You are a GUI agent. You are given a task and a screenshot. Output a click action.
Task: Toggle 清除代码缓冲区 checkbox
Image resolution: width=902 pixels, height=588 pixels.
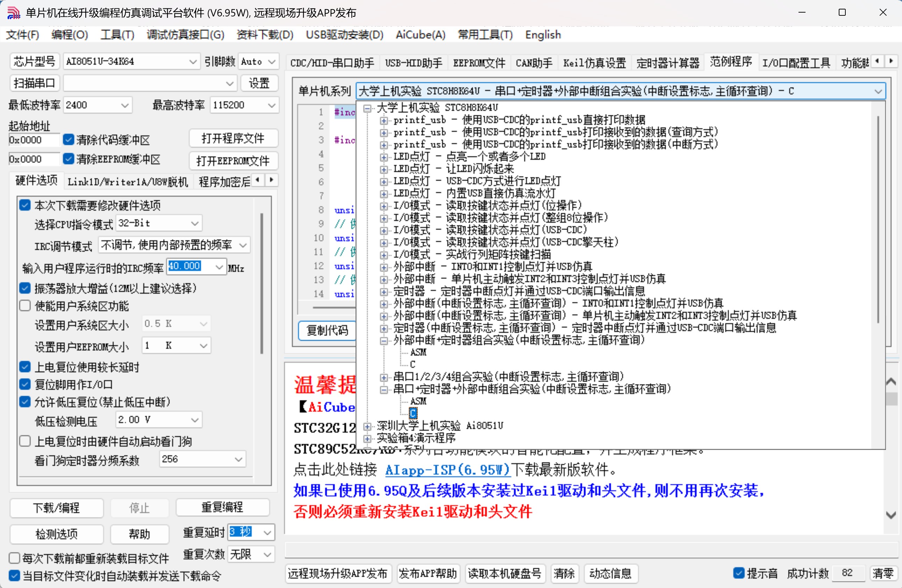[68, 139]
